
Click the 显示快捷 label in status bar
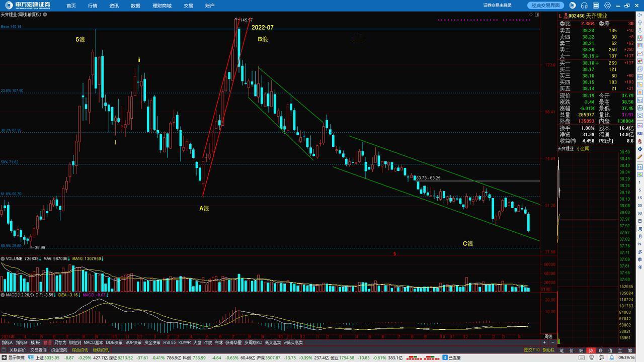pyautogui.click(x=16, y=358)
